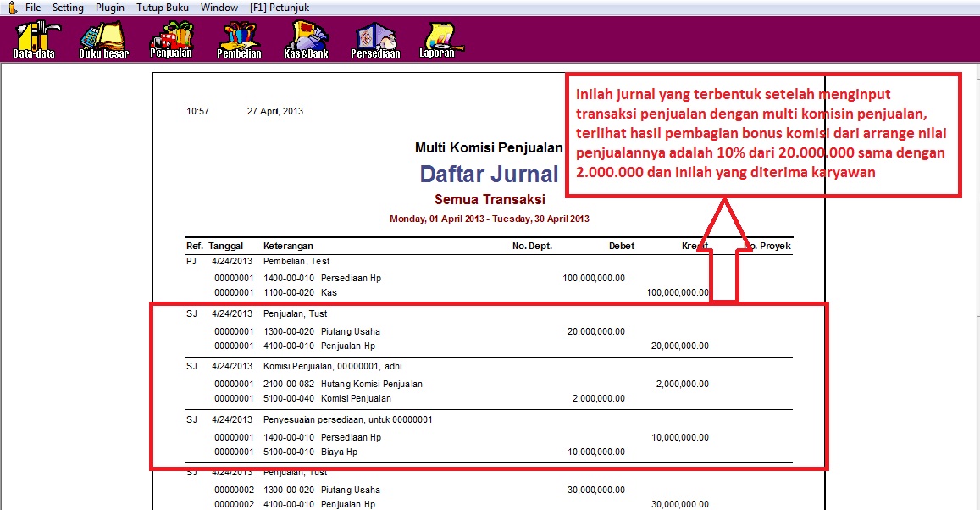Open the Setting menu
The height and width of the screenshot is (510, 980).
(68, 8)
